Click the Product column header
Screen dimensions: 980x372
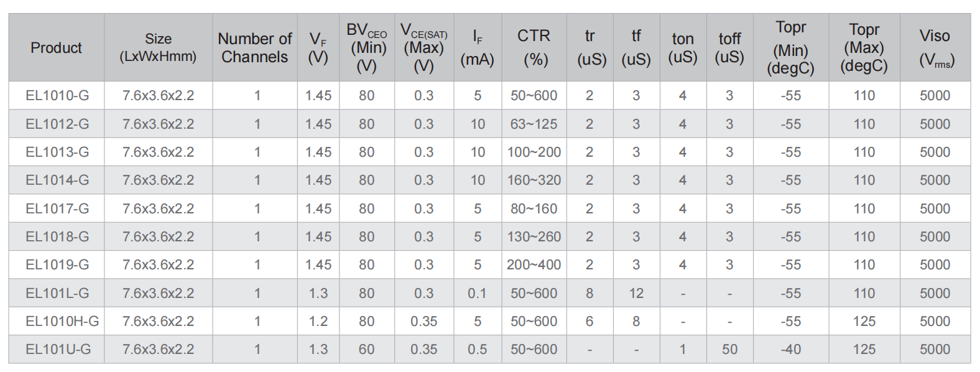tap(57, 47)
